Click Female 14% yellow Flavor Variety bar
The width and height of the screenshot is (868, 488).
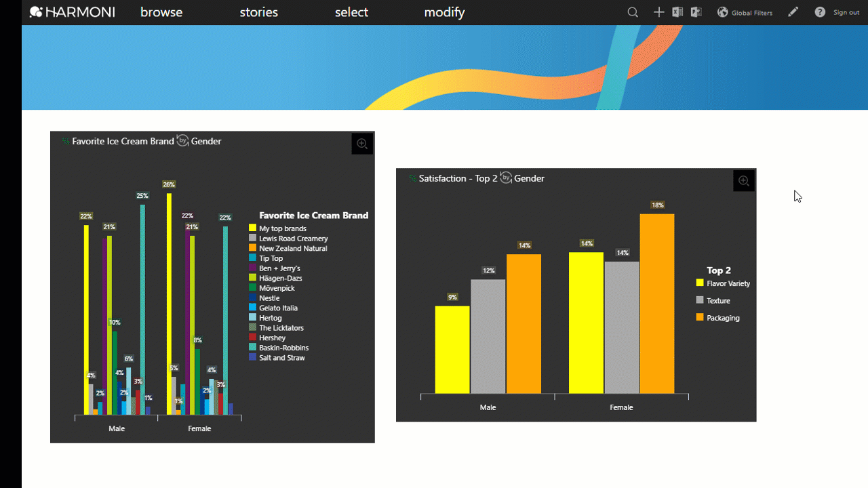pos(586,323)
